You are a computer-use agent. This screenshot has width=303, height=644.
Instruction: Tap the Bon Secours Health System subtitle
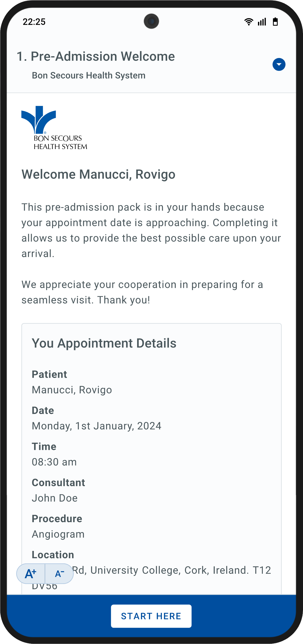pyautogui.click(x=89, y=76)
